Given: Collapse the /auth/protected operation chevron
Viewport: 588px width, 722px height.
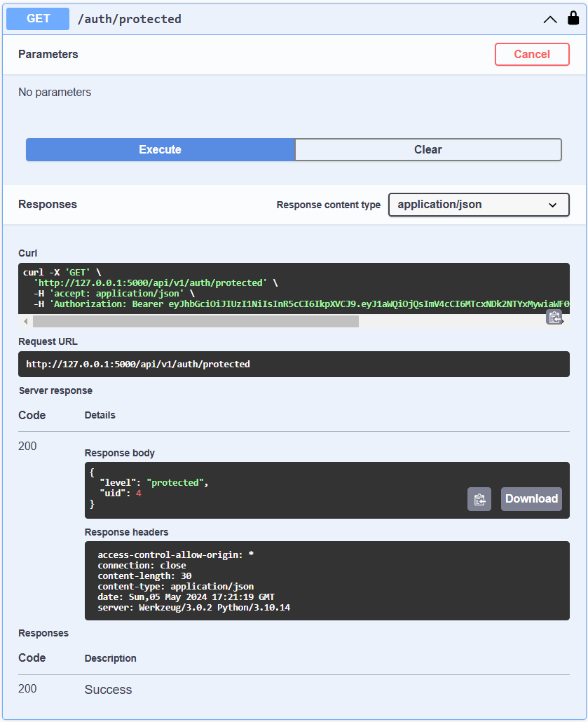Looking at the screenshot, I should [549, 20].
